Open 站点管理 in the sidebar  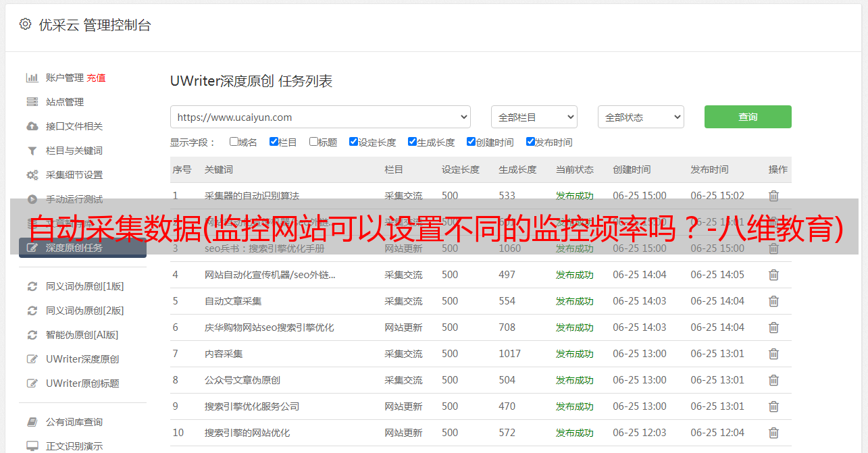coord(65,102)
